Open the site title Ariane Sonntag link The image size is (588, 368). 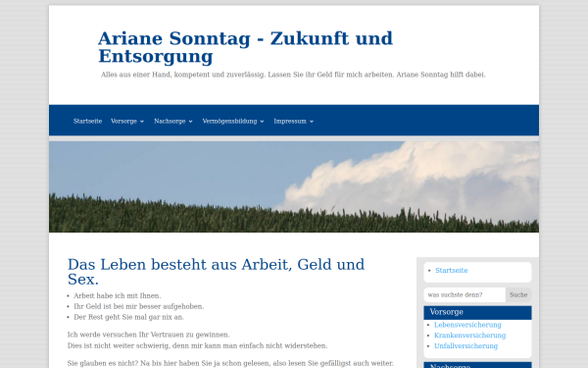click(x=245, y=47)
